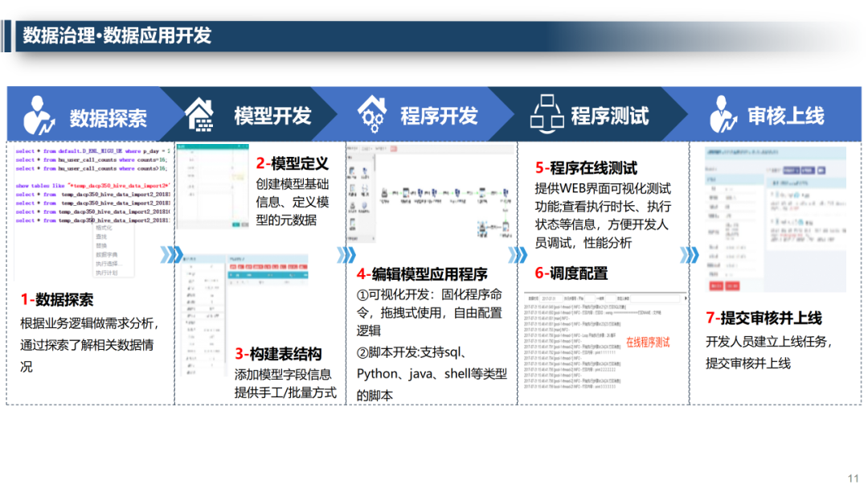The image size is (868, 489).
Task: Click the globe component icon in the palette sidebar
Action: coord(364,206)
